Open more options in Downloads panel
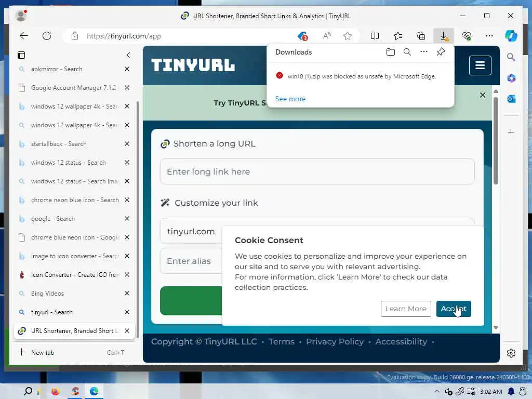 point(424,51)
